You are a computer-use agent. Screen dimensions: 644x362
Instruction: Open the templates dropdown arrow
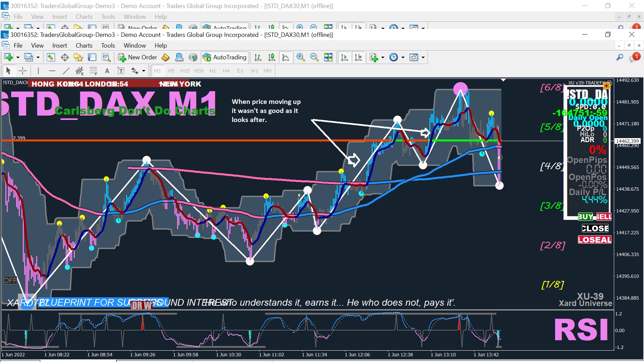[x=423, y=57]
